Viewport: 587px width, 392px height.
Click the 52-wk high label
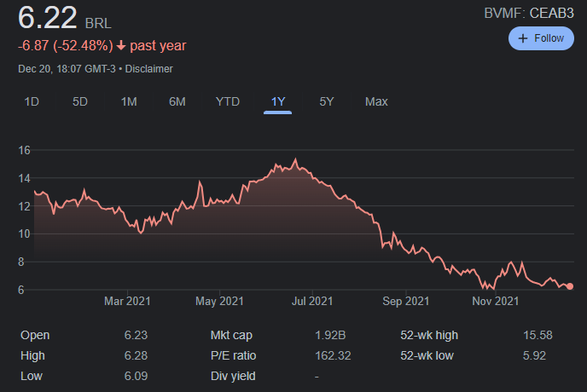tap(429, 335)
